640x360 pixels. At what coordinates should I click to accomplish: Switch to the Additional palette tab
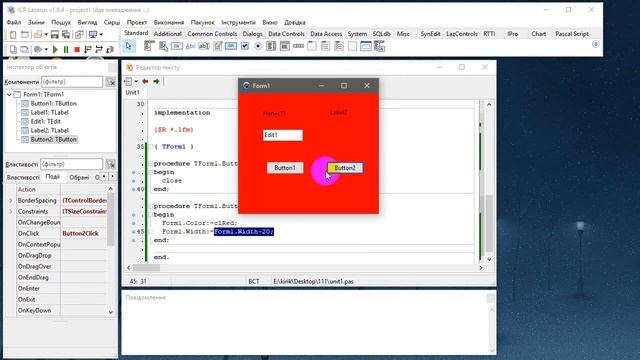tap(167, 34)
